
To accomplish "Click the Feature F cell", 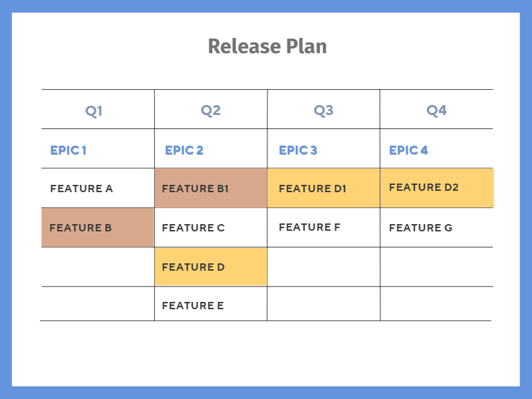I will point(310,227).
